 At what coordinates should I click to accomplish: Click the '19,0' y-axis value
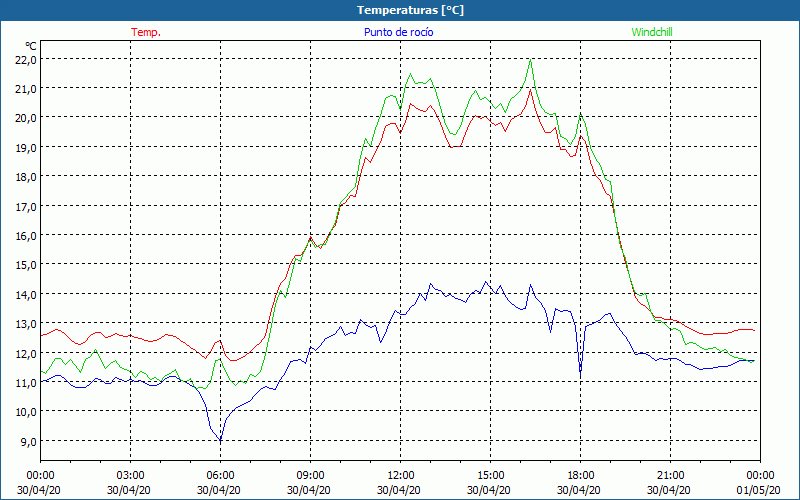pyautogui.click(x=27, y=148)
